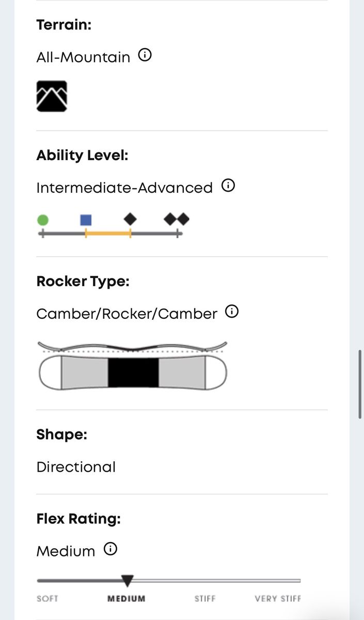Select the single black diamond marker
This screenshot has width=364, height=620.
tap(130, 219)
